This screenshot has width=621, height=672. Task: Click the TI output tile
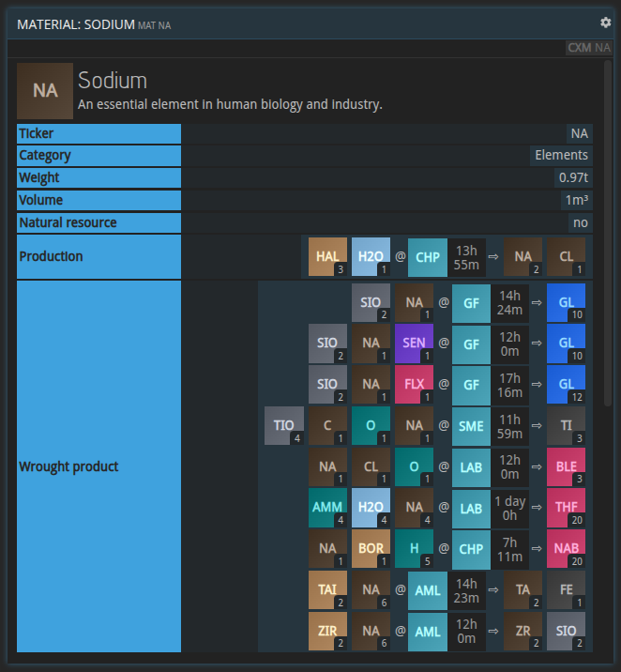(x=567, y=425)
